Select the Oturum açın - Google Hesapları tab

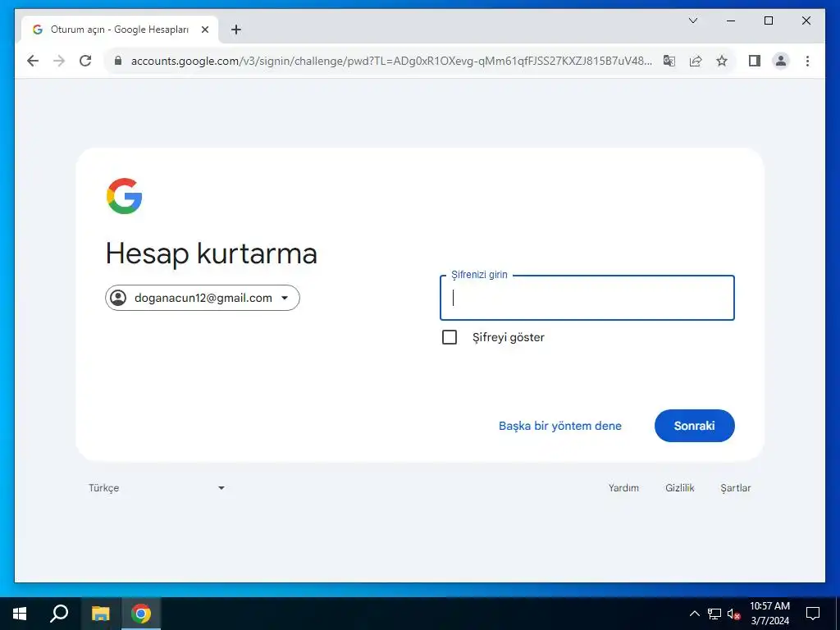120,30
